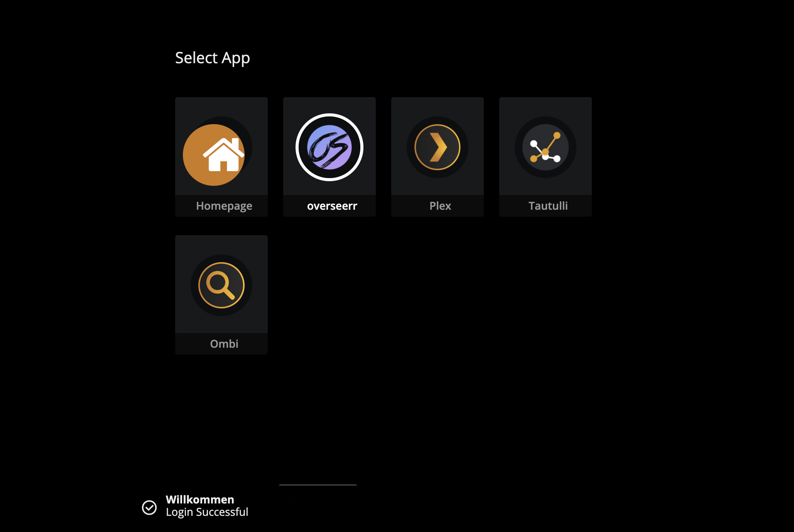The width and height of the screenshot is (794, 532).
Task: Choose the Plex label under its icon
Action: [x=440, y=206]
